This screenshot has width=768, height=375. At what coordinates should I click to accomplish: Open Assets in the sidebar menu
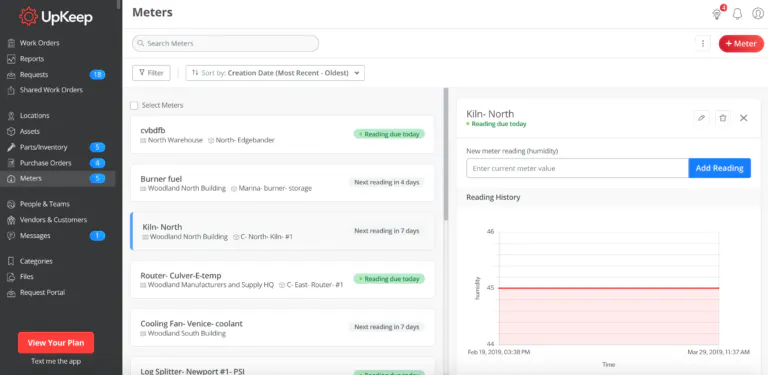click(30, 131)
